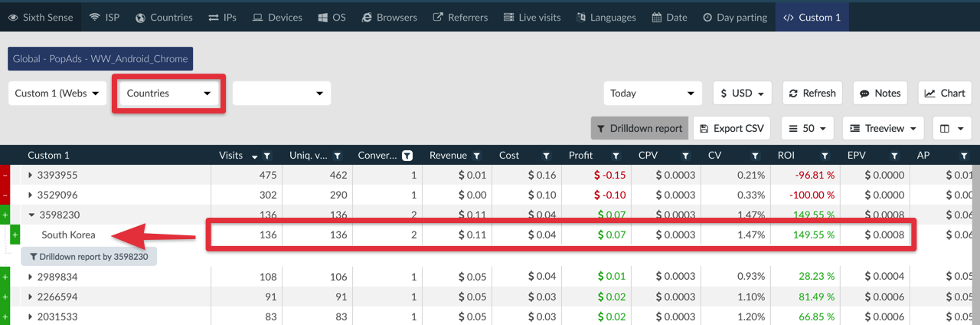
Task: Open the Day parting tab
Action: pyautogui.click(x=735, y=17)
